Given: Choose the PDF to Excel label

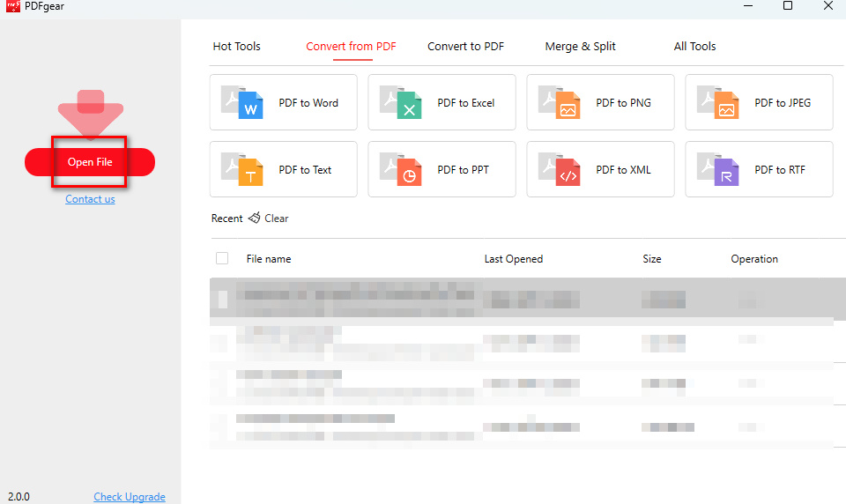Looking at the screenshot, I should point(465,102).
